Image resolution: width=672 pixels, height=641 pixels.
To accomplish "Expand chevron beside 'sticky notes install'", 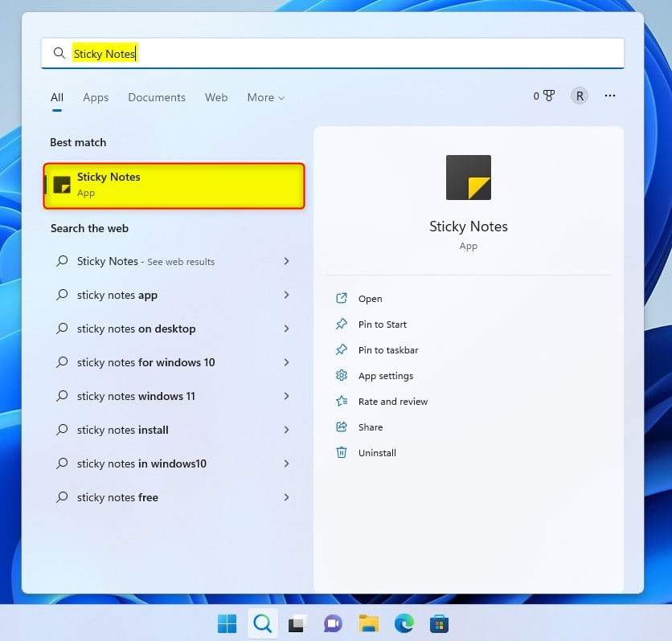I will click(x=287, y=430).
